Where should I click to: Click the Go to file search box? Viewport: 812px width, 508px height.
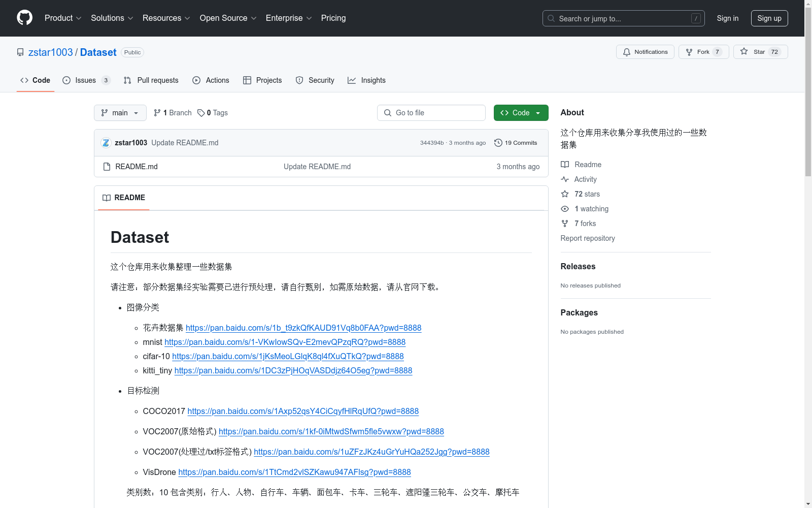click(431, 113)
